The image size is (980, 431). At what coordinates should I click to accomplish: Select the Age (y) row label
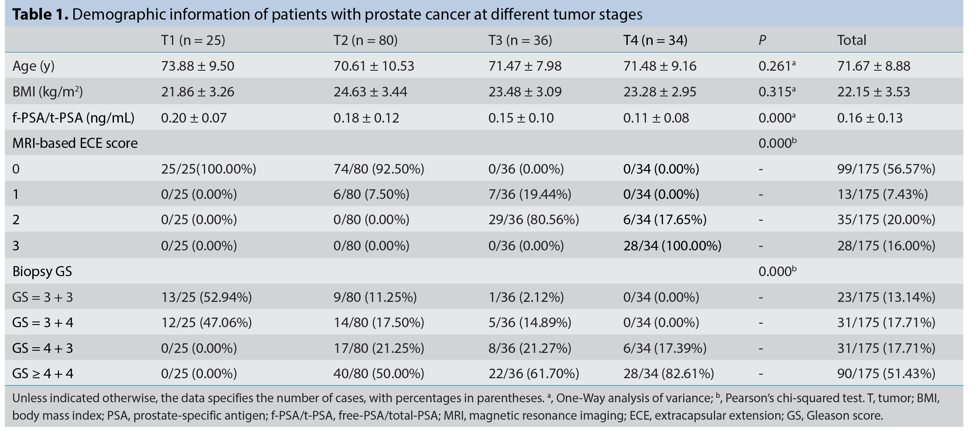[x=34, y=66]
